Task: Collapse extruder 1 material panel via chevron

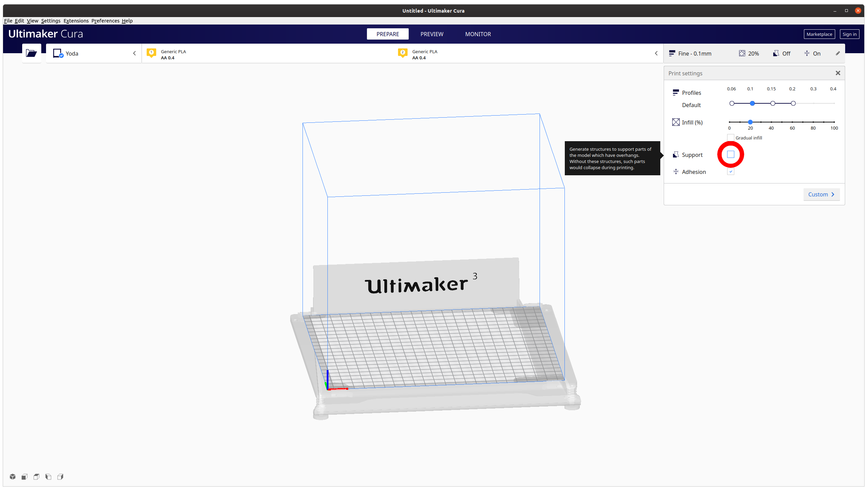Action: click(x=134, y=53)
